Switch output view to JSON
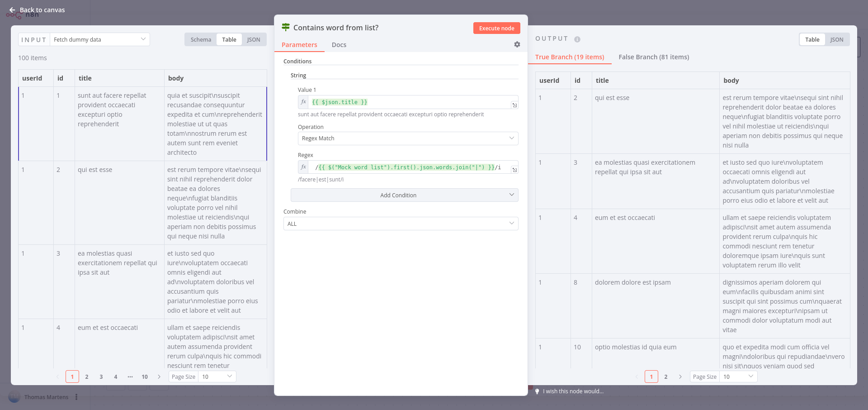The height and width of the screenshot is (410, 868). tap(836, 40)
